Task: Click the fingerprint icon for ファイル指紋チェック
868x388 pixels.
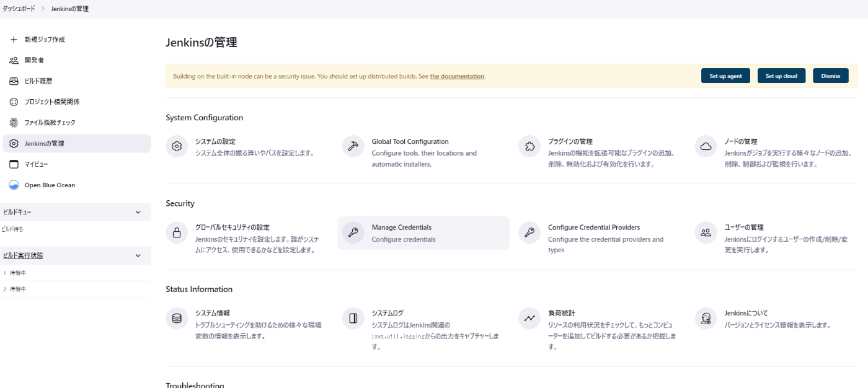Action: 14,123
